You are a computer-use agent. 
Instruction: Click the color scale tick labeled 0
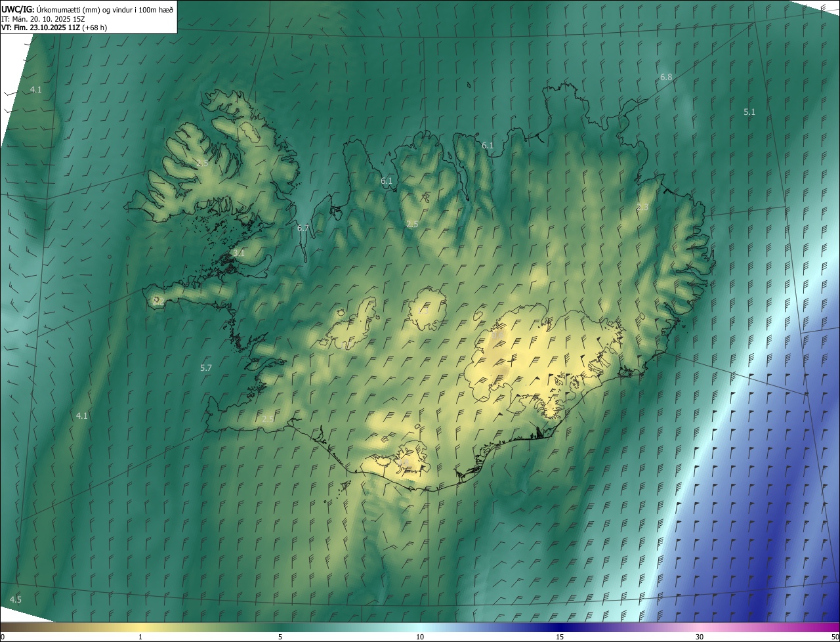pyautogui.click(x=3, y=637)
